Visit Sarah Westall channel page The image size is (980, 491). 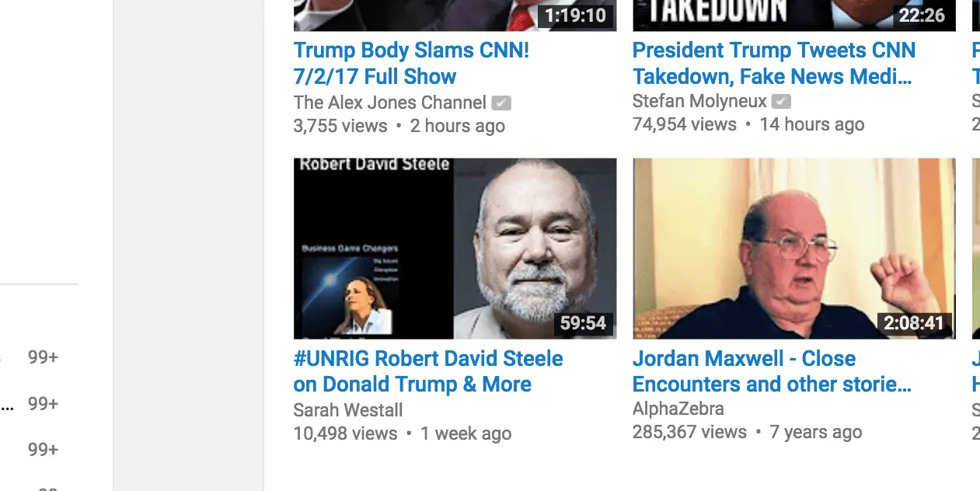click(348, 410)
